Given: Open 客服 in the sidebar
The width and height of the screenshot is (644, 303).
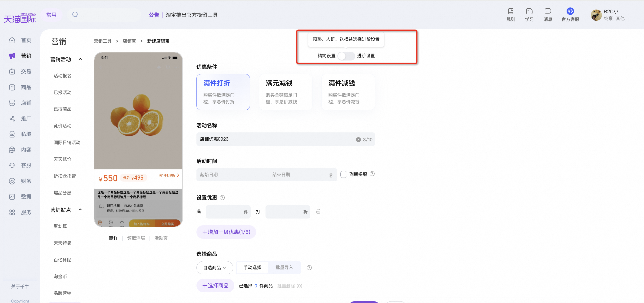Looking at the screenshot, I should pyautogui.click(x=20, y=165).
